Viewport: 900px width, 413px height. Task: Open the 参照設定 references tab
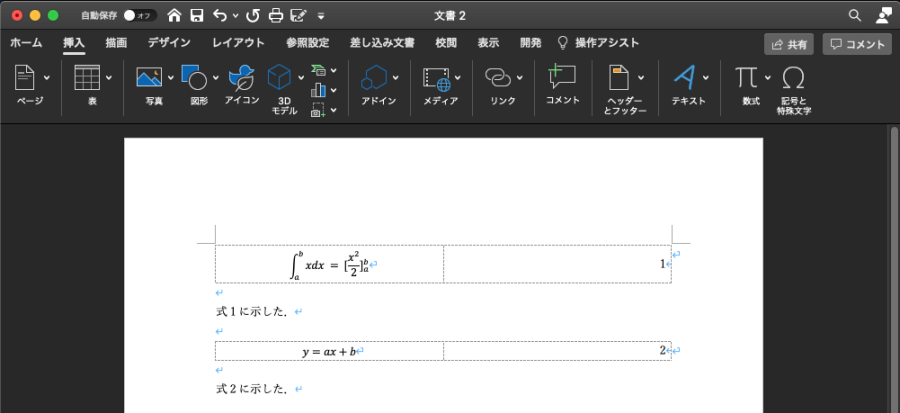[307, 43]
